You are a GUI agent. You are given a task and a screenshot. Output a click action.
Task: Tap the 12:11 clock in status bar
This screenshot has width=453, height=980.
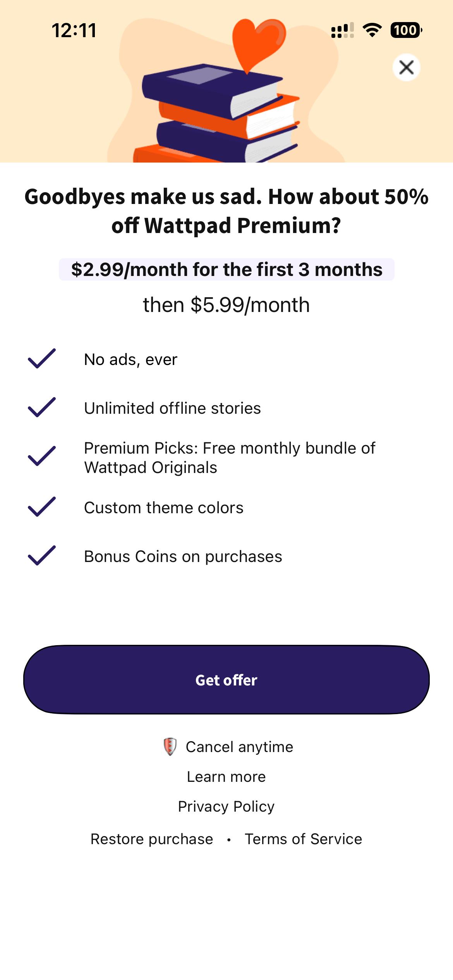pyautogui.click(x=74, y=31)
